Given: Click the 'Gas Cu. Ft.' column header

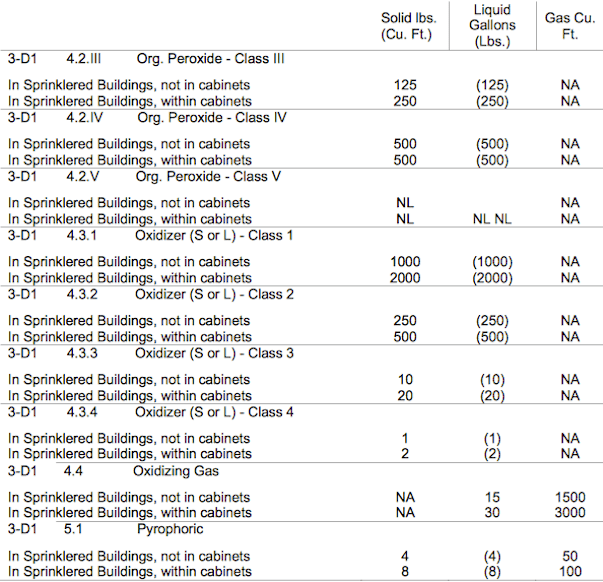Looking at the screenshot, I should [570, 26].
